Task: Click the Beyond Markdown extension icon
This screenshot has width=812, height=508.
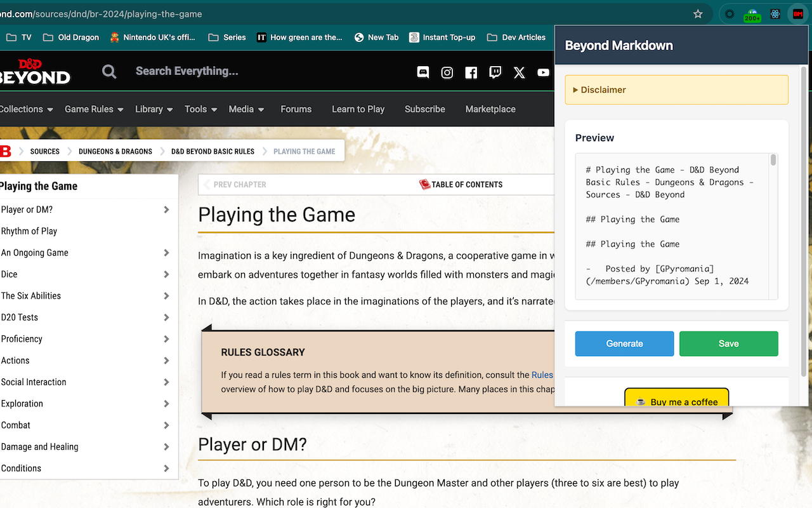Action: pos(797,14)
